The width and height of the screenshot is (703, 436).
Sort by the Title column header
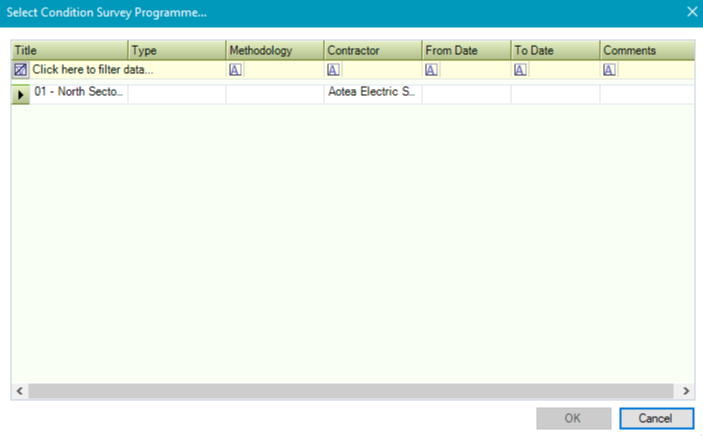(70, 50)
